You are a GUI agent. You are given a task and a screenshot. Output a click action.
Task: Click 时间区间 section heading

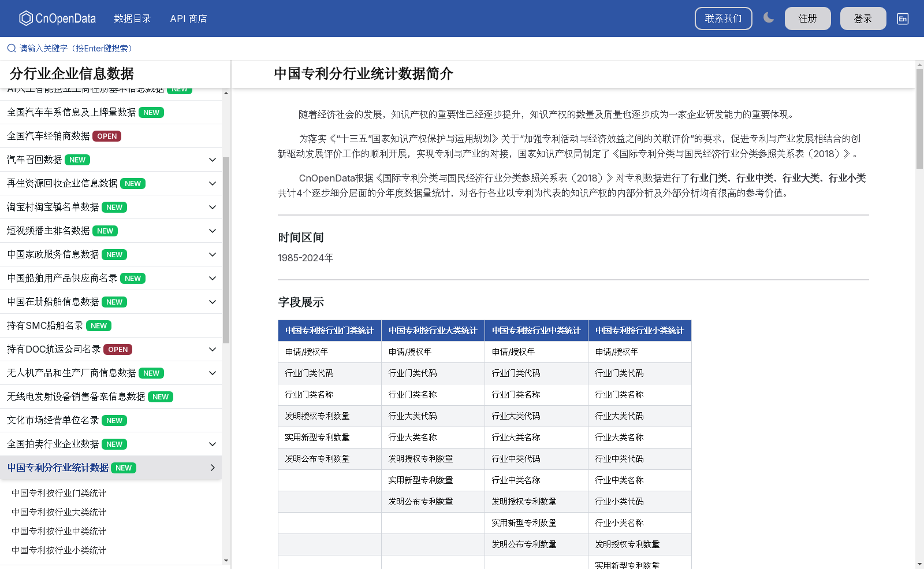(x=301, y=238)
